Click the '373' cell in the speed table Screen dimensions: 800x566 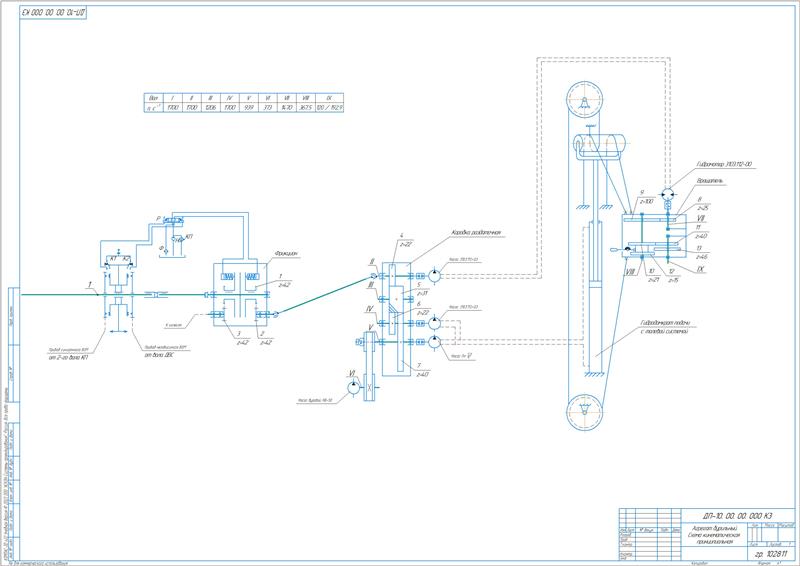click(x=267, y=108)
